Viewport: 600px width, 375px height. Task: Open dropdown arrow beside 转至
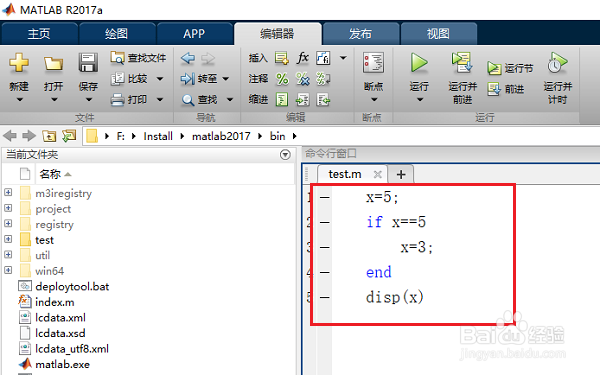(x=226, y=79)
